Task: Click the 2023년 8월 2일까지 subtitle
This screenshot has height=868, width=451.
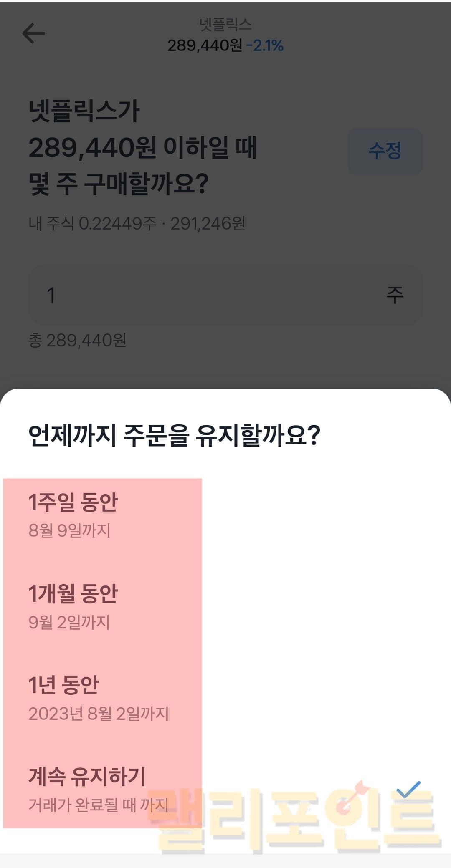Action: point(99,714)
